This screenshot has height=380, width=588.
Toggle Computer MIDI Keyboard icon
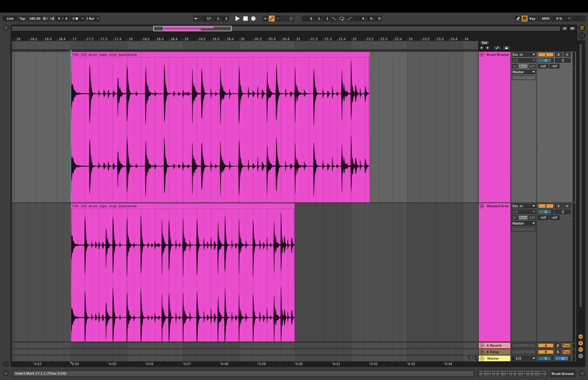[525, 19]
